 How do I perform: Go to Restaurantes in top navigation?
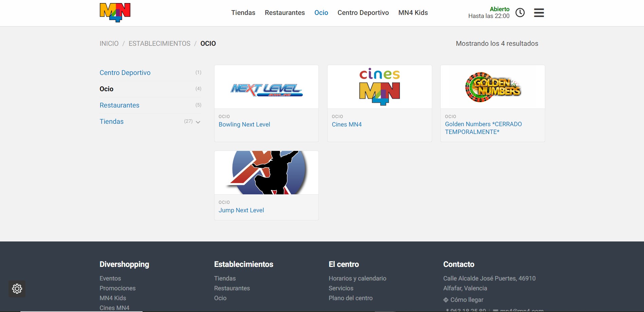[x=285, y=13]
